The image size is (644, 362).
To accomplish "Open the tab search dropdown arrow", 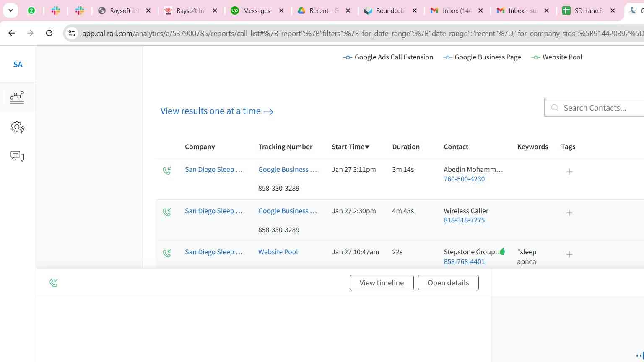I will coord(10,10).
